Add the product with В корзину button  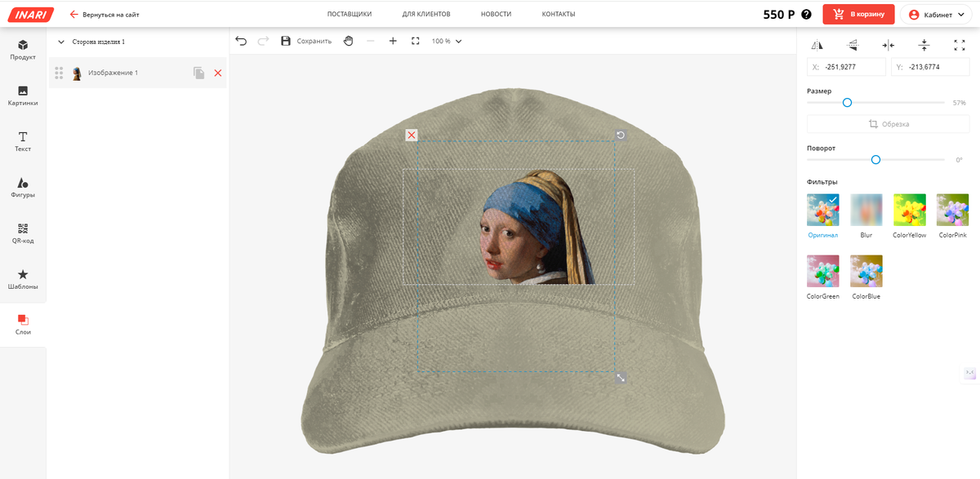click(x=858, y=14)
